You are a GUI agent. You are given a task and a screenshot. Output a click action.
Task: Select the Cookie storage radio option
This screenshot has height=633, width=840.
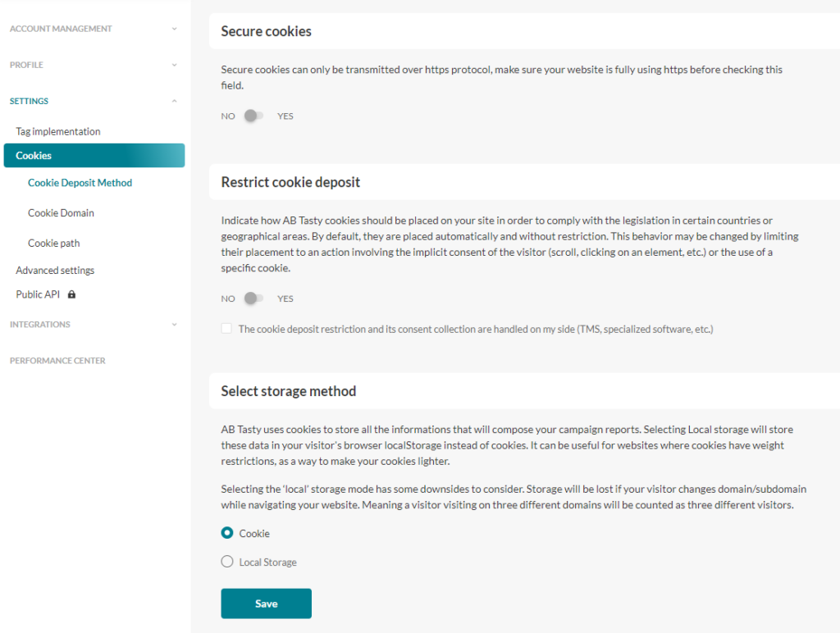pos(227,533)
